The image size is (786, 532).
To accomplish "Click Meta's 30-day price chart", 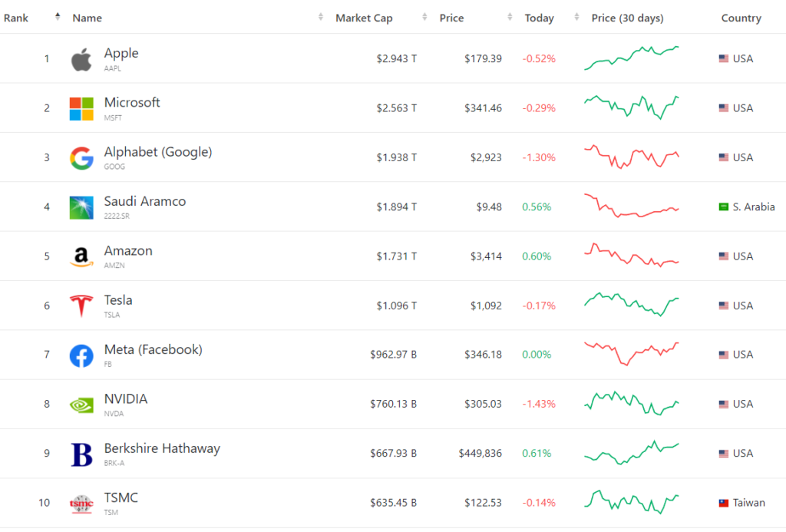I will 632,353.
